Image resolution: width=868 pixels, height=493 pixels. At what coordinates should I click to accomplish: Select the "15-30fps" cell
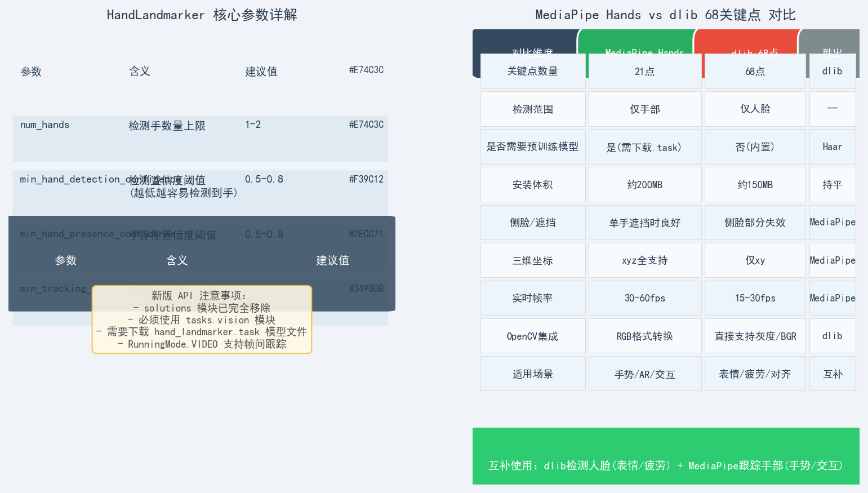[x=755, y=298]
